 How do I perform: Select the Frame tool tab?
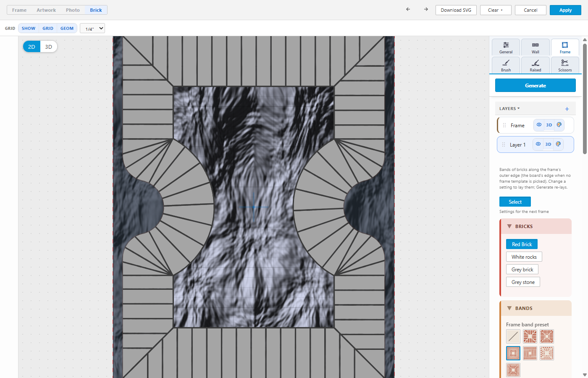pos(565,47)
